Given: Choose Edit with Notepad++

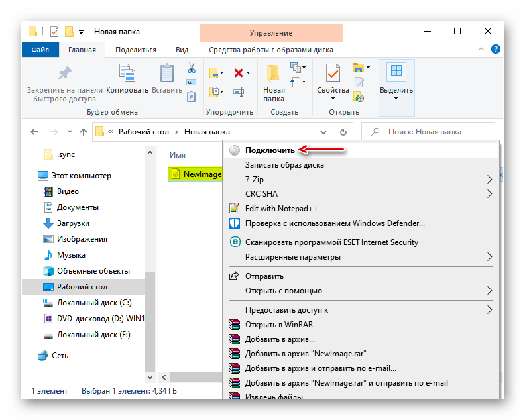Looking at the screenshot, I should pos(361,209).
